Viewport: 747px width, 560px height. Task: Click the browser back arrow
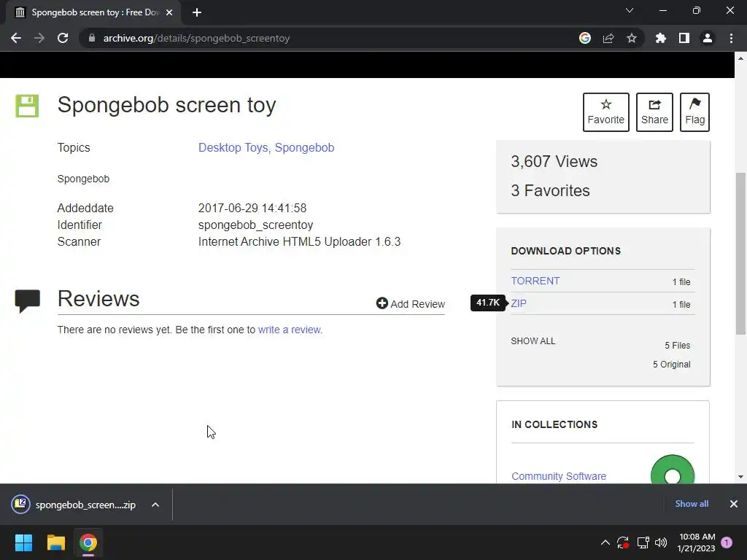16,38
